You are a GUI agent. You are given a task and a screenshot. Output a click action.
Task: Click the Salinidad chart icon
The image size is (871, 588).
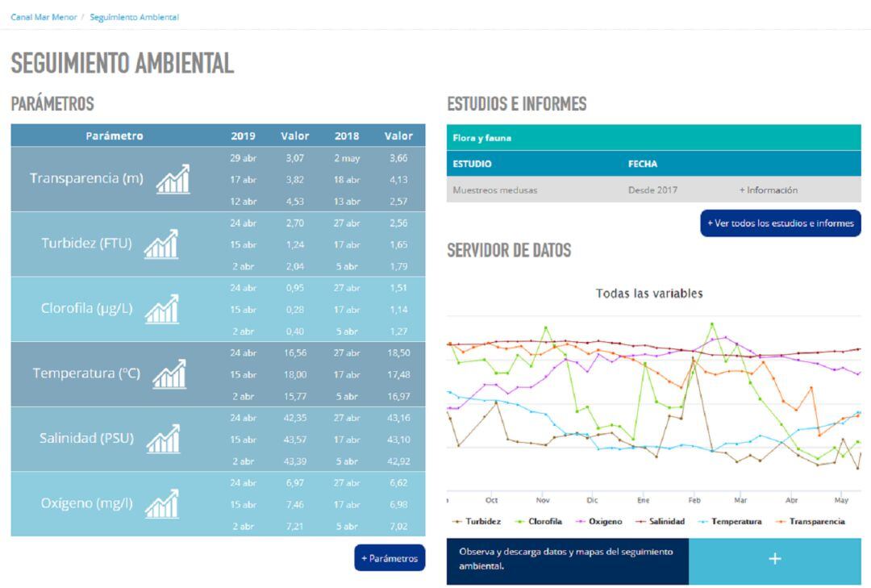point(162,439)
